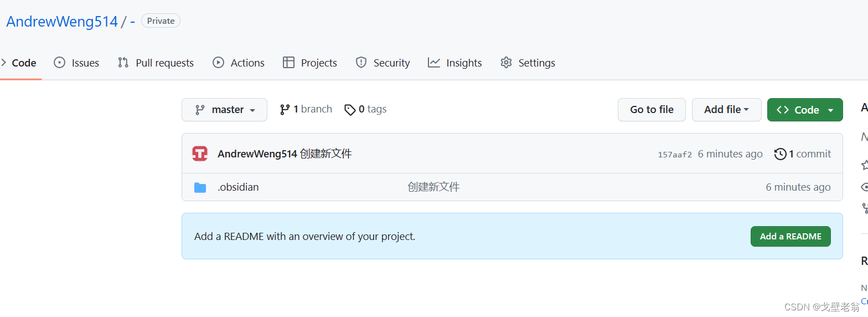The height and width of the screenshot is (317, 868).
Task: Click the AndrewWeng514 commit avatar
Action: (x=200, y=154)
